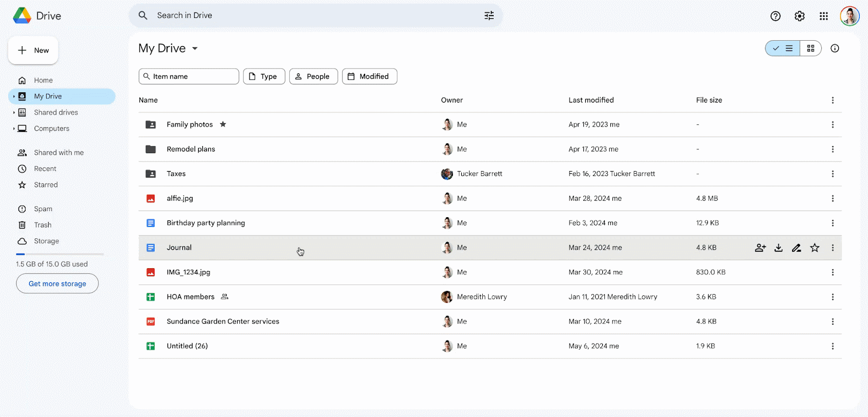Click the share icon on Journal row
This screenshot has height=417, width=868.
pyautogui.click(x=760, y=248)
